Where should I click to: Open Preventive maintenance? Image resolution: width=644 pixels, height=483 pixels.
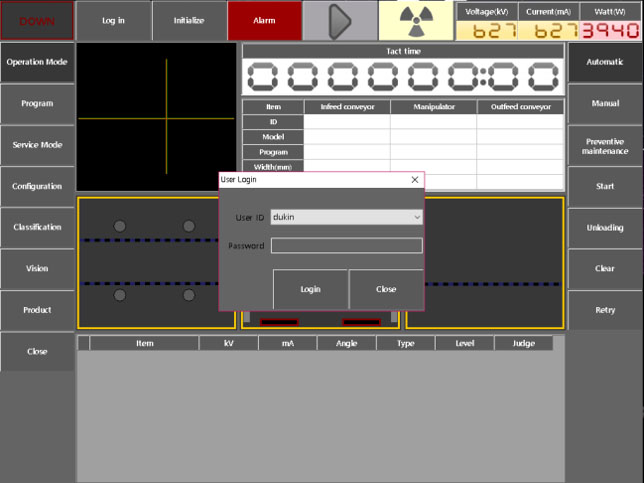coord(605,146)
